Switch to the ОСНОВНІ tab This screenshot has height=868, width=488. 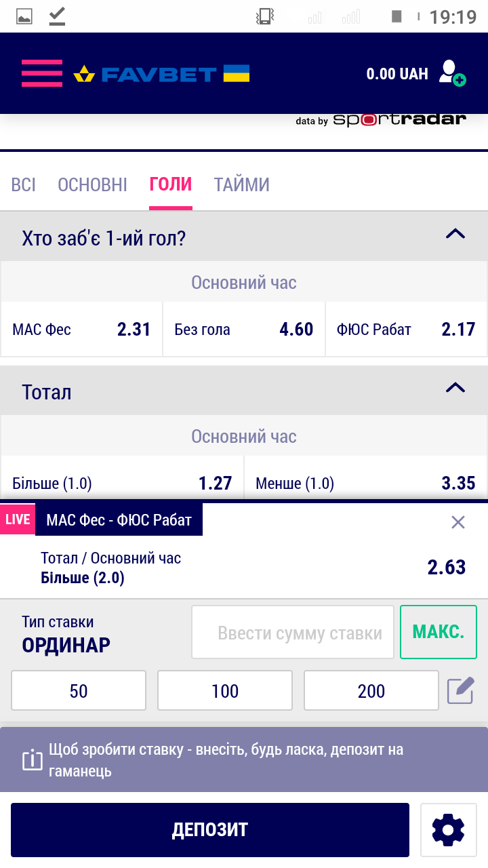pos(92,184)
